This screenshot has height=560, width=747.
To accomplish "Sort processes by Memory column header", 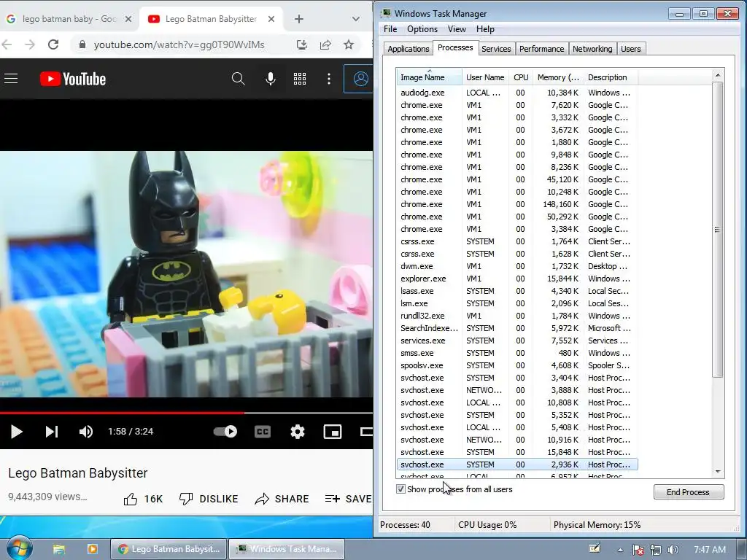I will 558,77.
